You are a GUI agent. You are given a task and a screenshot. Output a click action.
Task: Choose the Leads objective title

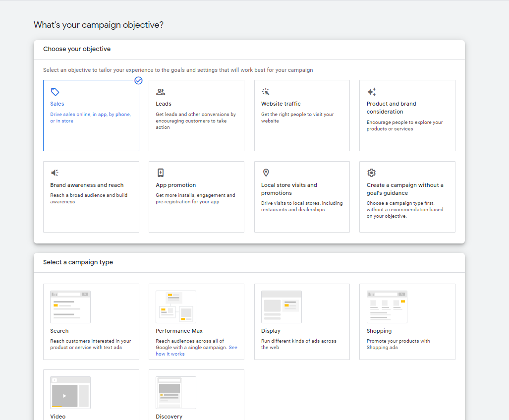(x=163, y=104)
